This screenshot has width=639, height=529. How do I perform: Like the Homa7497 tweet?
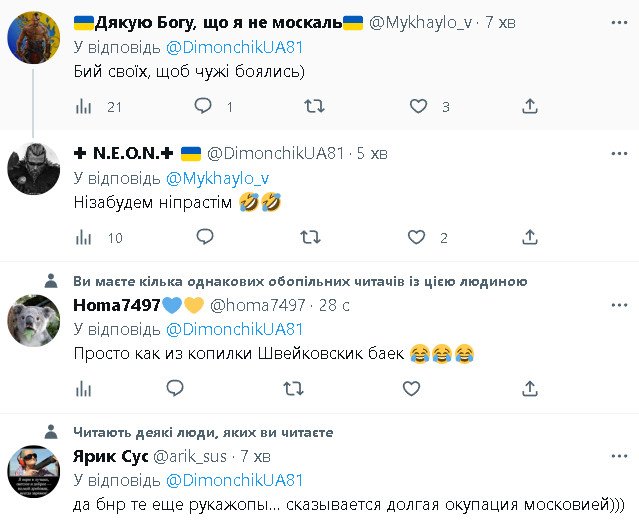[411, 387]
